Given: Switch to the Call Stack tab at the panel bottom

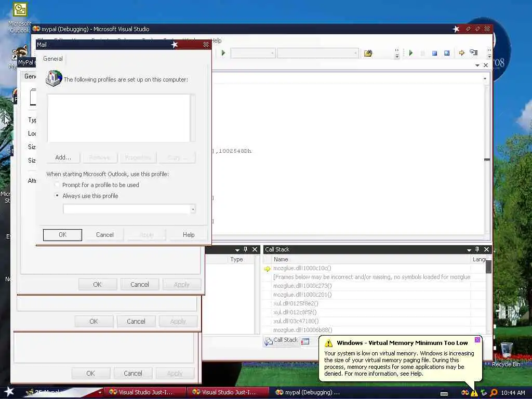Looking at the screenshot, I should 282,341.
